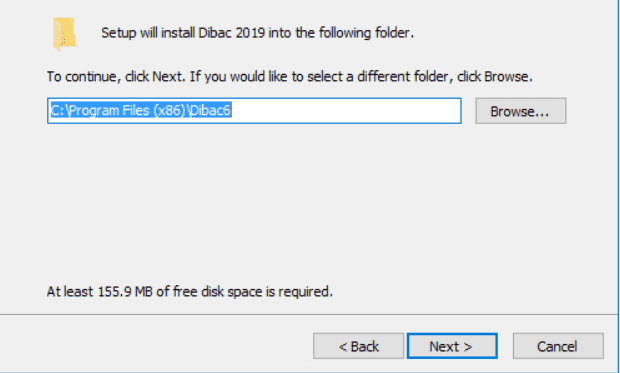Click 'following folder' text beside folder icon
This screenshot has height=373, width=620.
366,33
